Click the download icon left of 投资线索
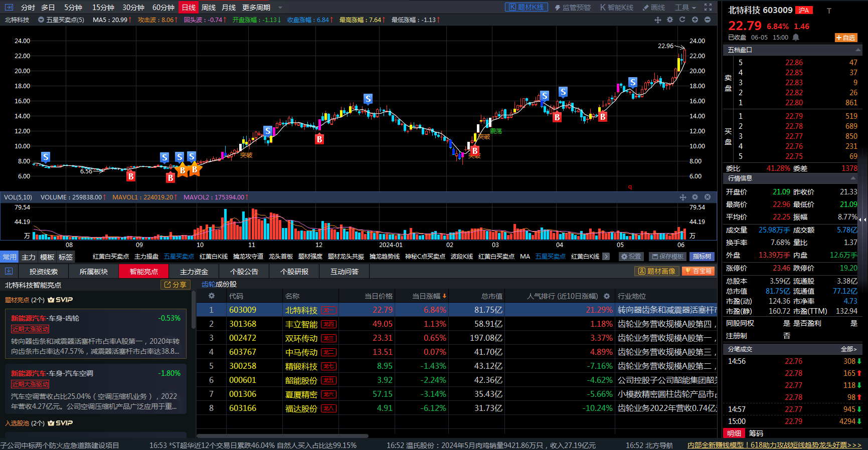This screenshot has height=450, width=868. (x=9, y=271)
